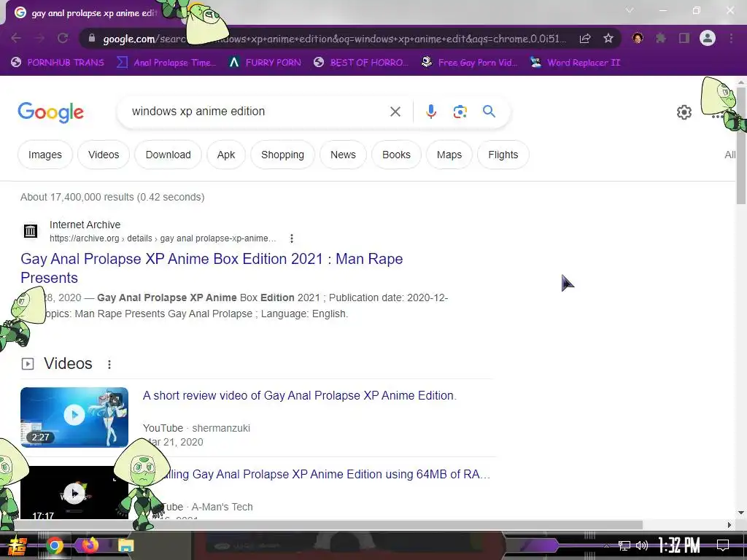Open the BEST OF HORRO... bookmark
747x560 pixels.
(x=360, y=63)
